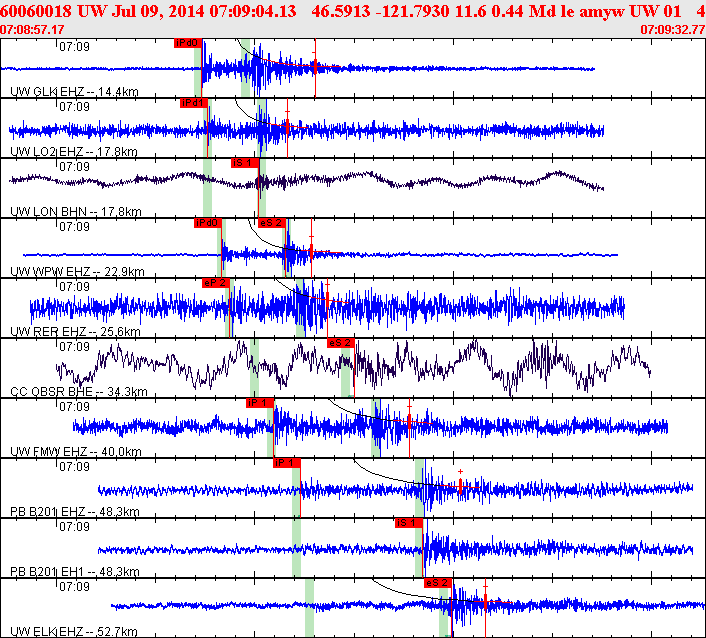706x638 pixels.
Task: Click the green predicted P window on LON BHN
Action: [208, 188]
